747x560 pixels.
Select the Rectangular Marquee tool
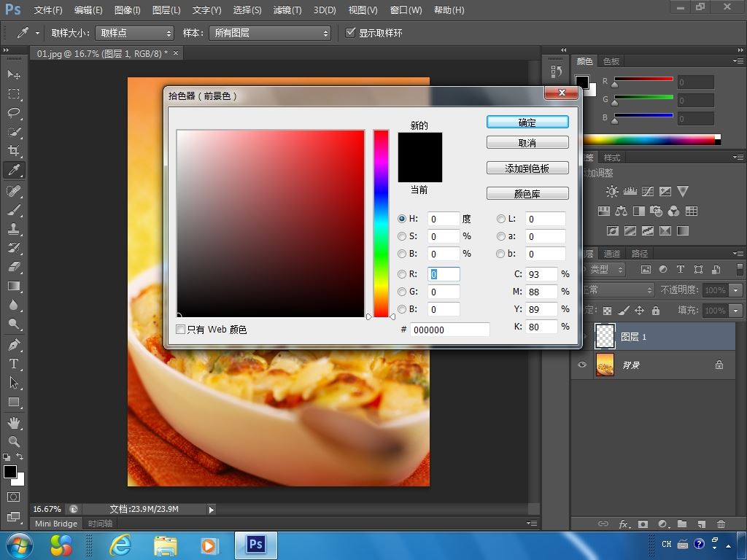pos(14,94)
